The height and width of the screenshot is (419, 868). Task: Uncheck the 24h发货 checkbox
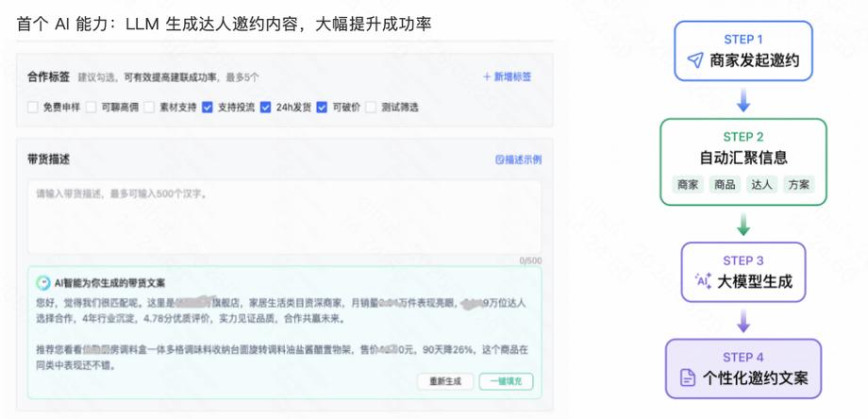[x=266, y=108]
